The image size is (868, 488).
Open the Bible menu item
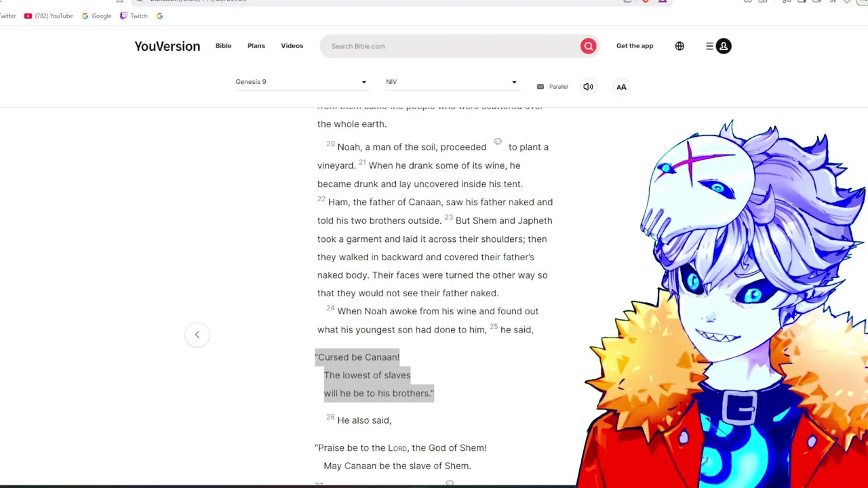click(x=223, y=45)
